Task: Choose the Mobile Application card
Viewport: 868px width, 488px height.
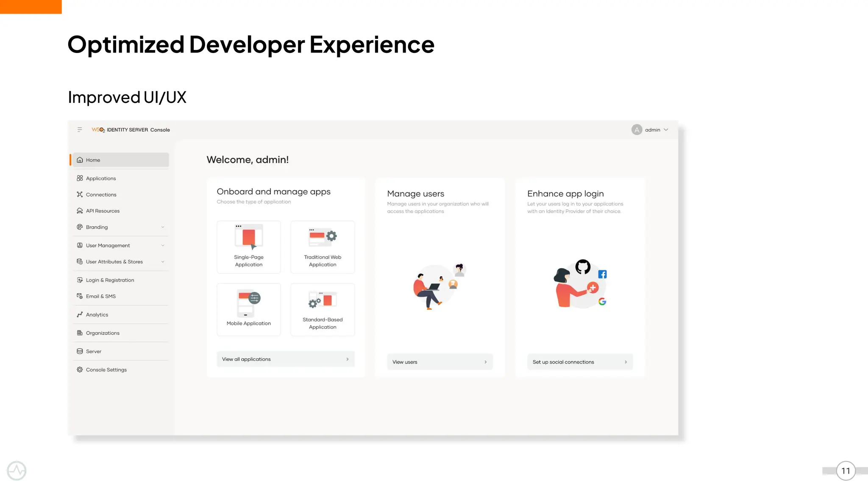Action: (x=249, y=310)
